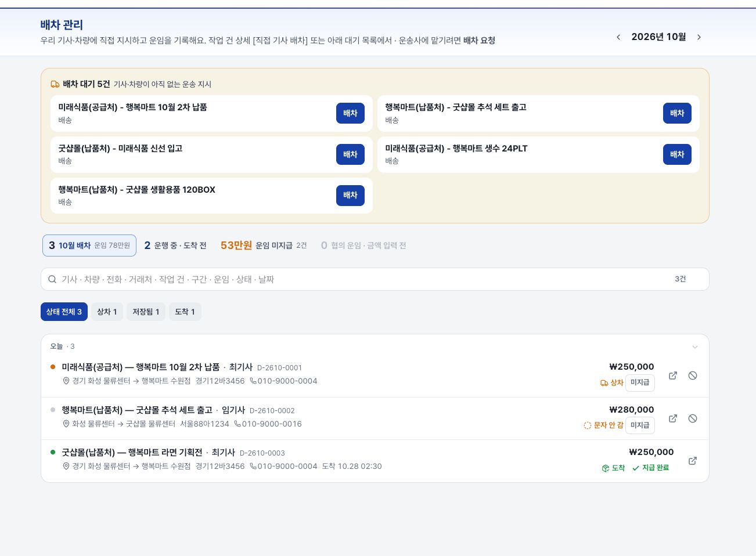Open row 굿샵몰(납품처) — 행복마트 라면 기획전
This screenshot has width=756, height=556.
point(375,461)
